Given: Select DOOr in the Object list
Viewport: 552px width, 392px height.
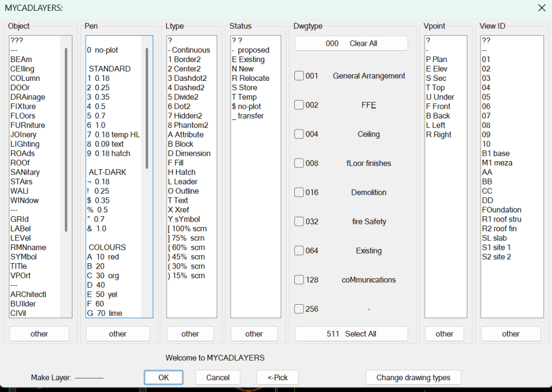Looking at the screenshot, I should 20,87.
